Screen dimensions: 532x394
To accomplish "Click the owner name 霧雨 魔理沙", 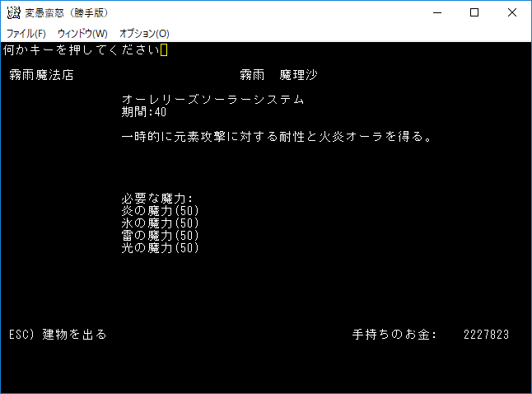I will tap(278, 75).
